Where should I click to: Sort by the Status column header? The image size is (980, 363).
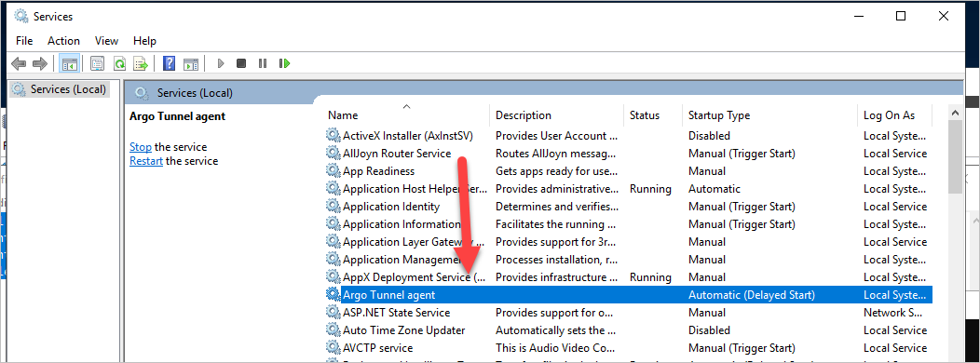[653, 115]
